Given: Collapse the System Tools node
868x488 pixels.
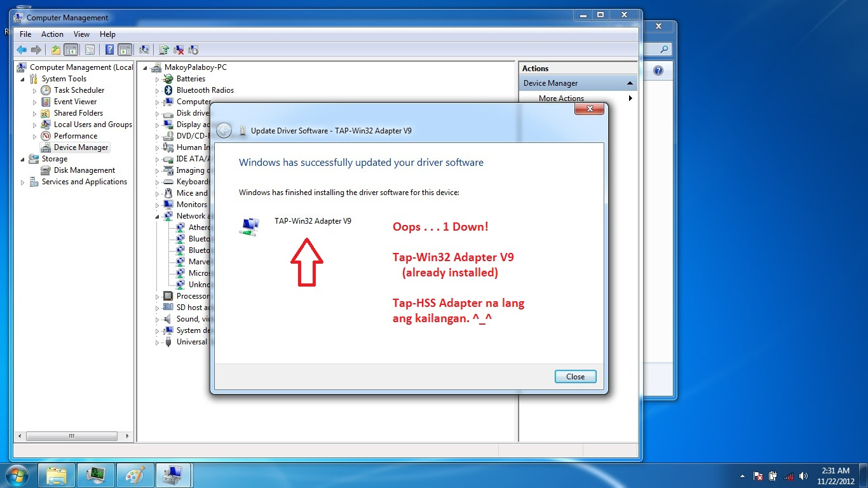Looking at the screenshot, I should click(23, 79).
